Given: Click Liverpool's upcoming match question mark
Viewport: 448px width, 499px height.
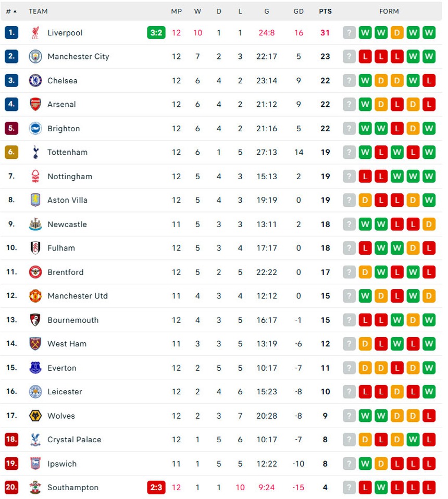Looking at the screenshot, I should (x=349, y=33).
